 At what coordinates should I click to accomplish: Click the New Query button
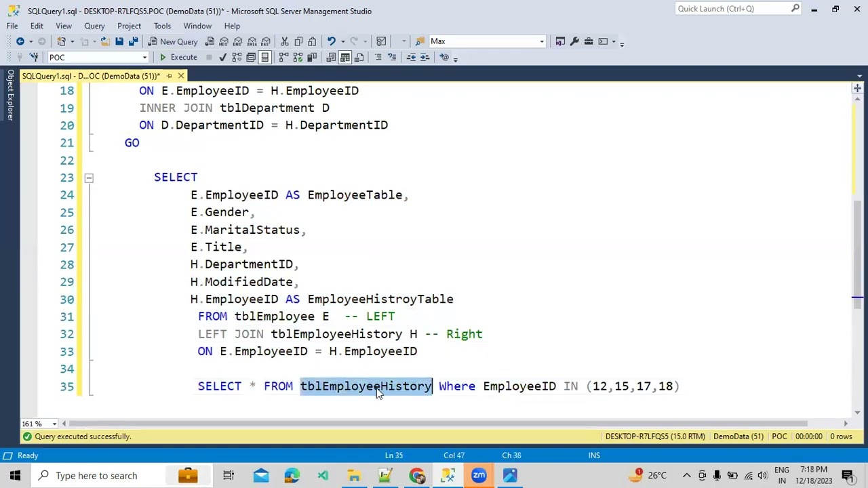pyautogui.click(x=172, y=41)
